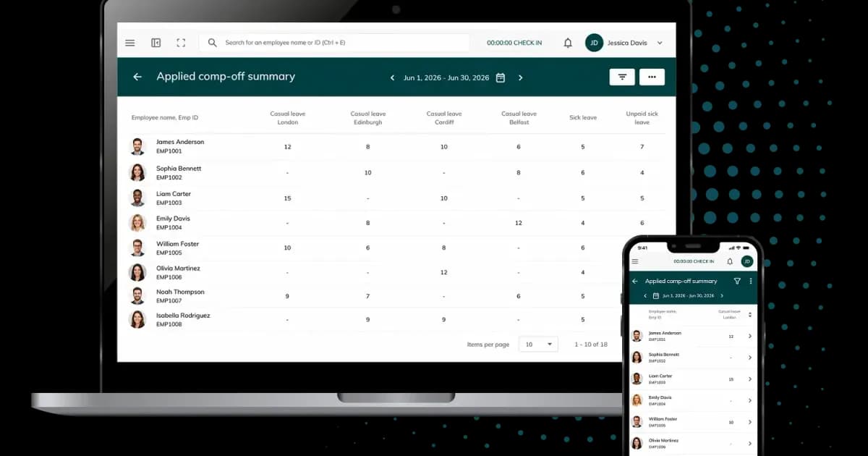The height and width of the screenshot is (456, 868).
Task: Open the three-dots more options button
Action: [652, 77]
